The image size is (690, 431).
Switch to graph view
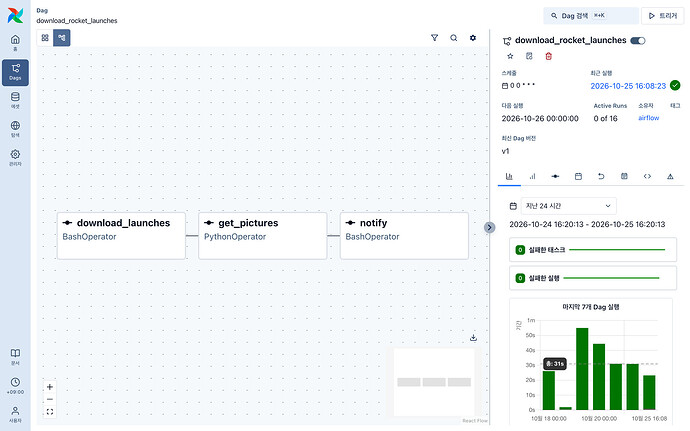pos(62,38)
